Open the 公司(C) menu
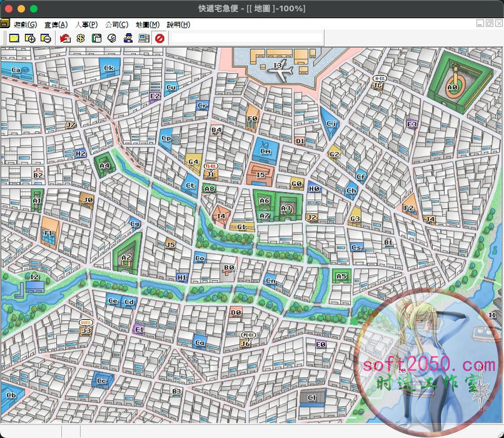 coord(117,24)
